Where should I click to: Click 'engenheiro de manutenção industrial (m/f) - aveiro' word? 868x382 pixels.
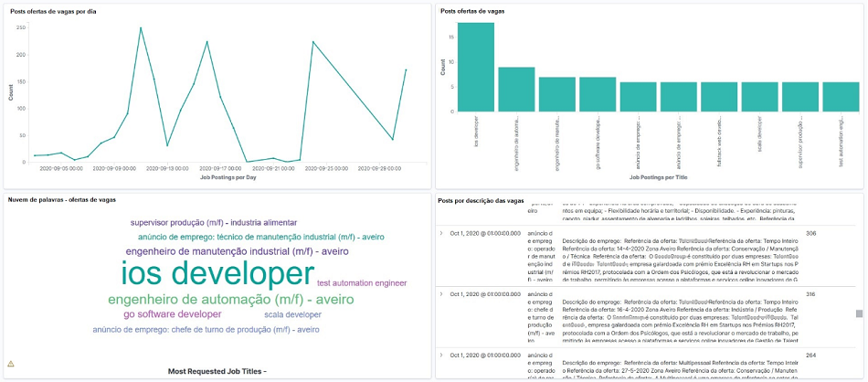238,251
